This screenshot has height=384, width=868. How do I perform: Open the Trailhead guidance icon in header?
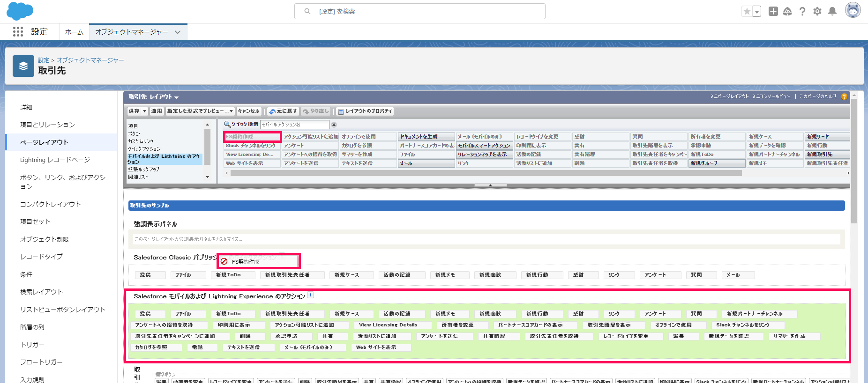(787, 11)
